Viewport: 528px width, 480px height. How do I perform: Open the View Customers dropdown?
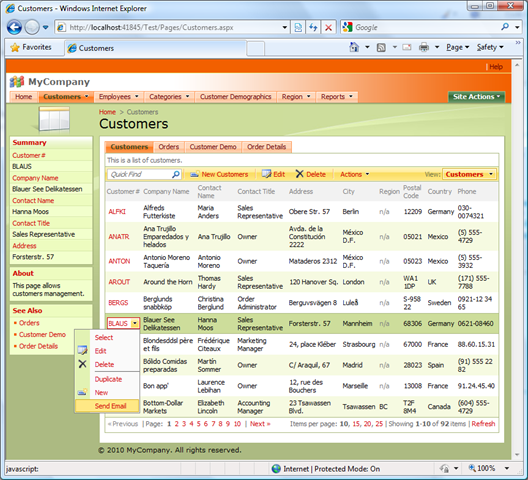click(x=469, y=174)
